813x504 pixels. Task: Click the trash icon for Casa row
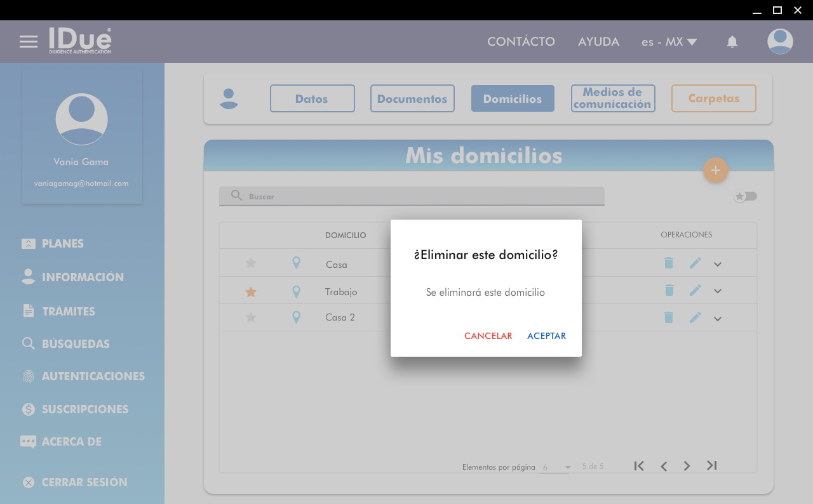pos(669,263)
